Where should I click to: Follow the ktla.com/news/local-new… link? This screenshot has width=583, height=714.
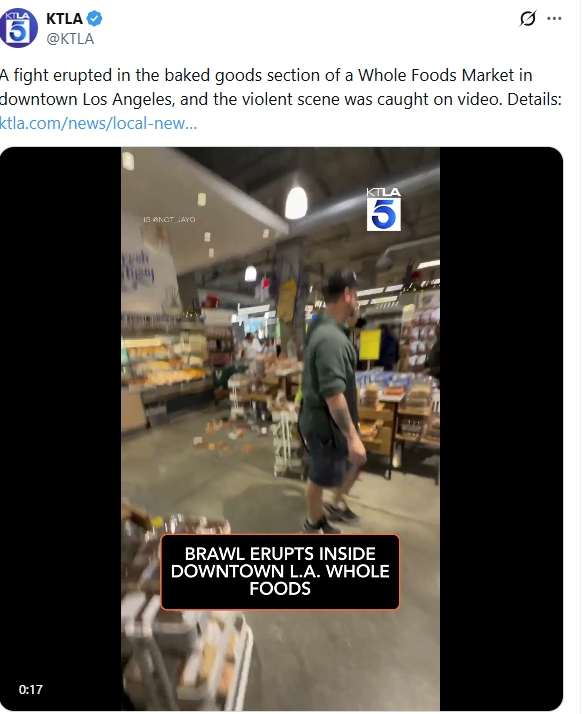click(x=98, y=123)
